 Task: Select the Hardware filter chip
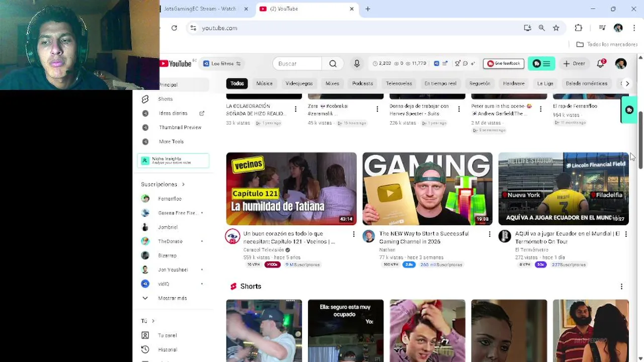(x=514, y=83)
